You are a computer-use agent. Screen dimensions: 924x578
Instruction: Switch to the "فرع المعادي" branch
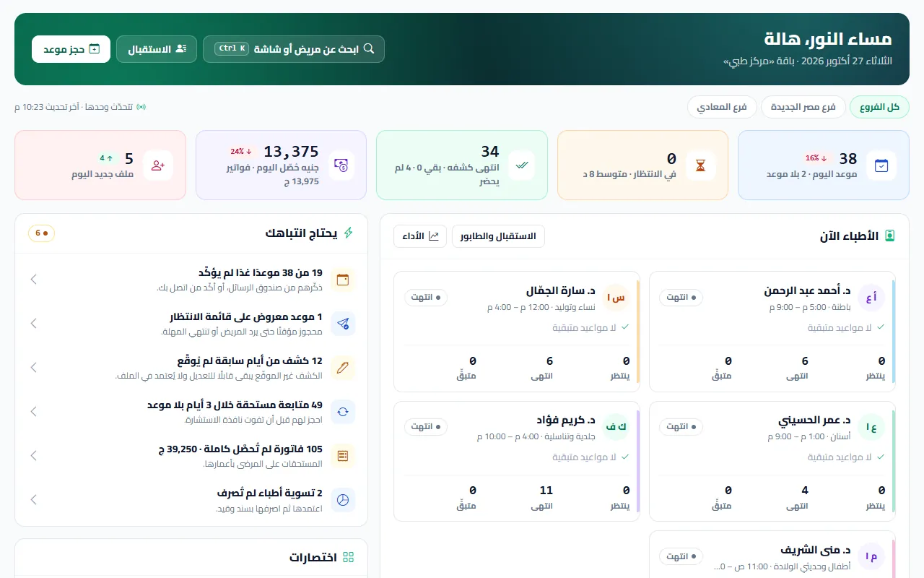721,107
